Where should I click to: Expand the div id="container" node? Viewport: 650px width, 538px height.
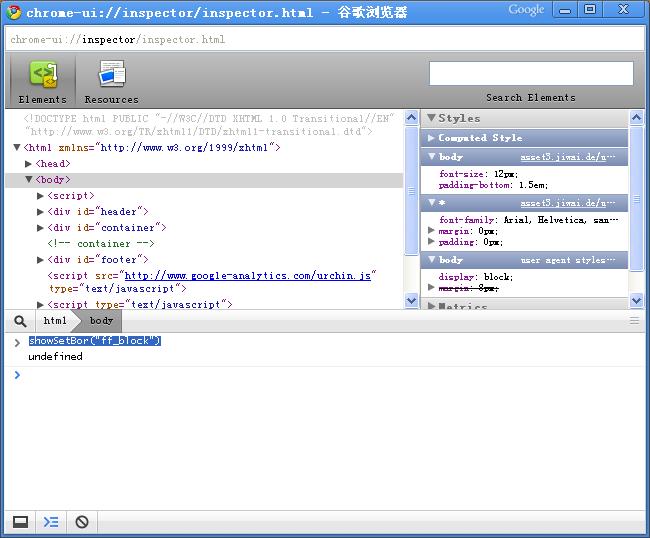[x=41, y=228]
